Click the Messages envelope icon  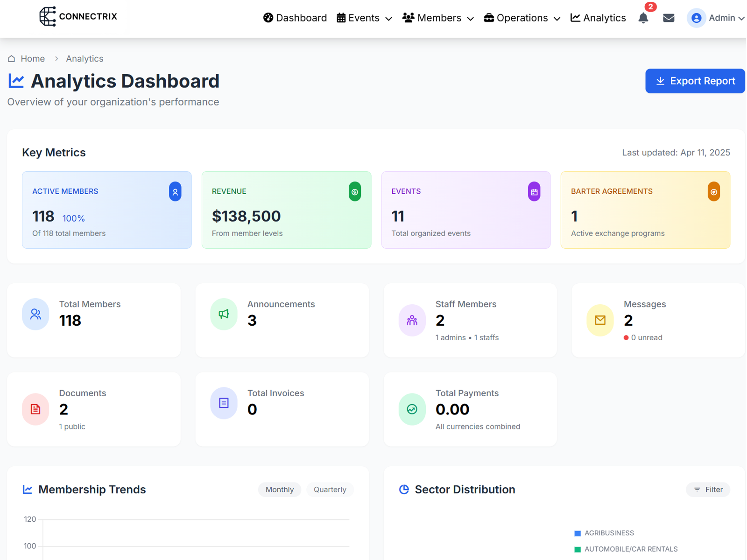pyautogui.click(x=600, y=321)
